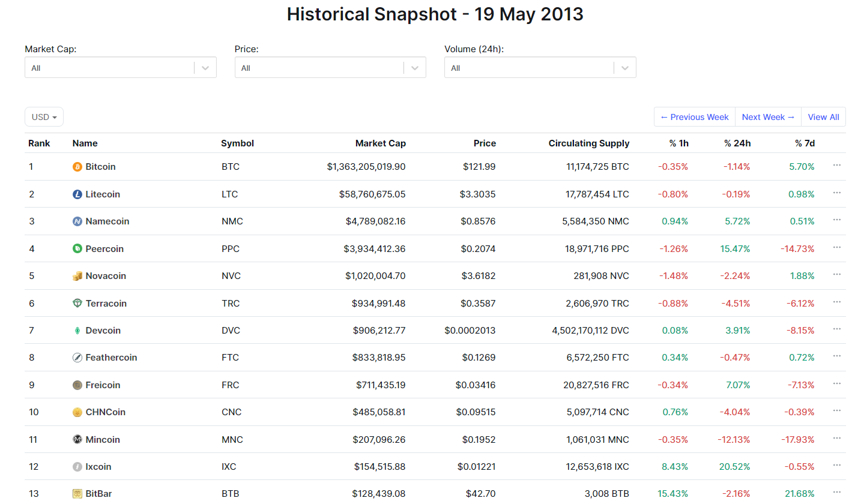Image resolution: width=852 pixels, height=504 pixels.
Task: Open the USD currency selector
Action: [x=44, y=117]
